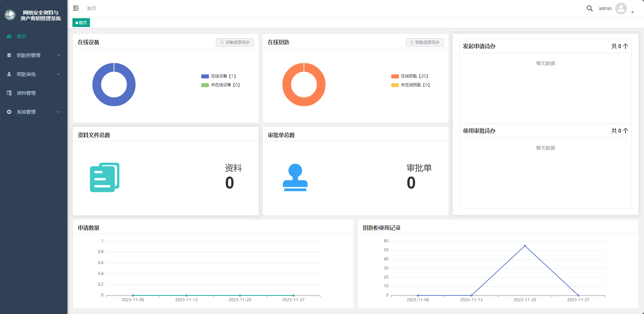644x314 pixels.
Task: Toggle 在线设备 legend blue swatch
Action: click(205, 76)
